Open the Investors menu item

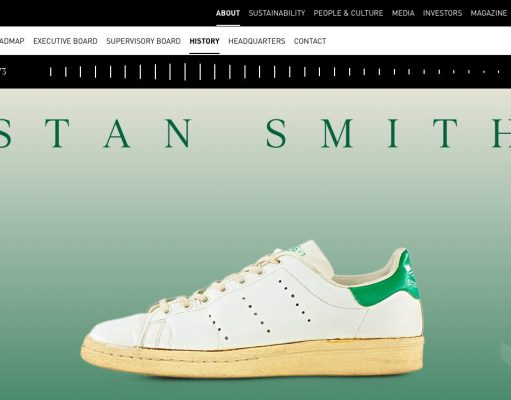pos(442,13)
